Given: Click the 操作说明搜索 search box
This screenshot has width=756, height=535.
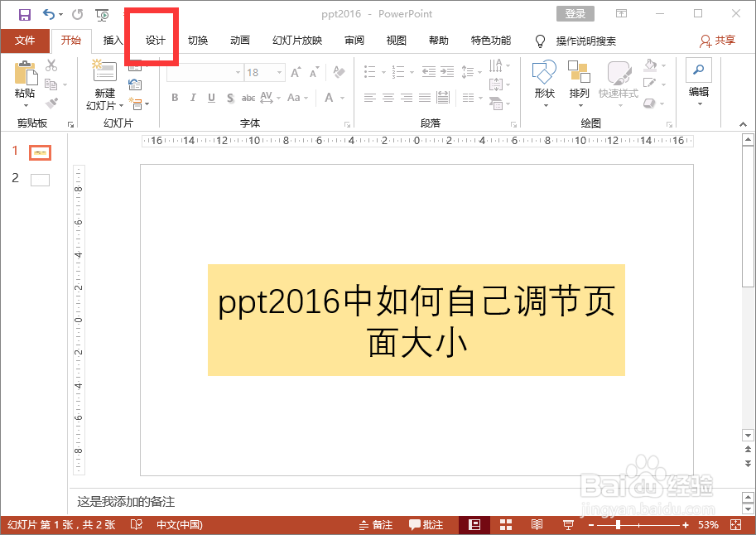Looking at the screenshot, I should [x=585, y=41].
